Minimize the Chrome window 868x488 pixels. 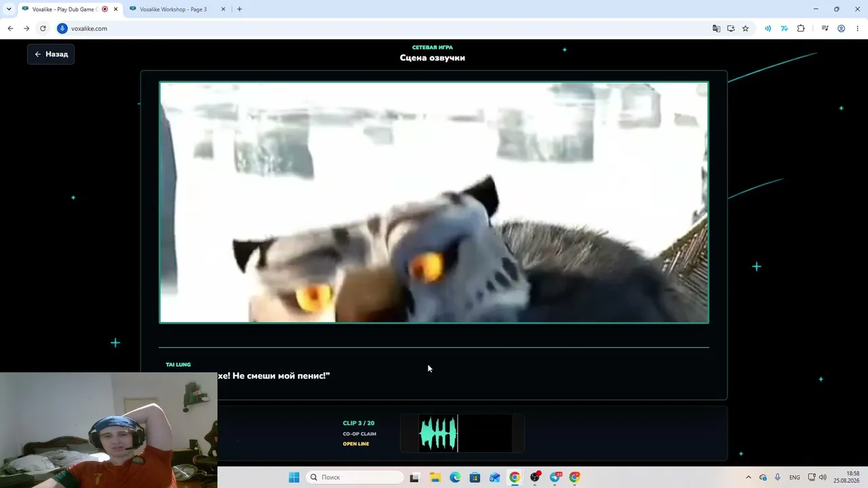tap(816, 9)
